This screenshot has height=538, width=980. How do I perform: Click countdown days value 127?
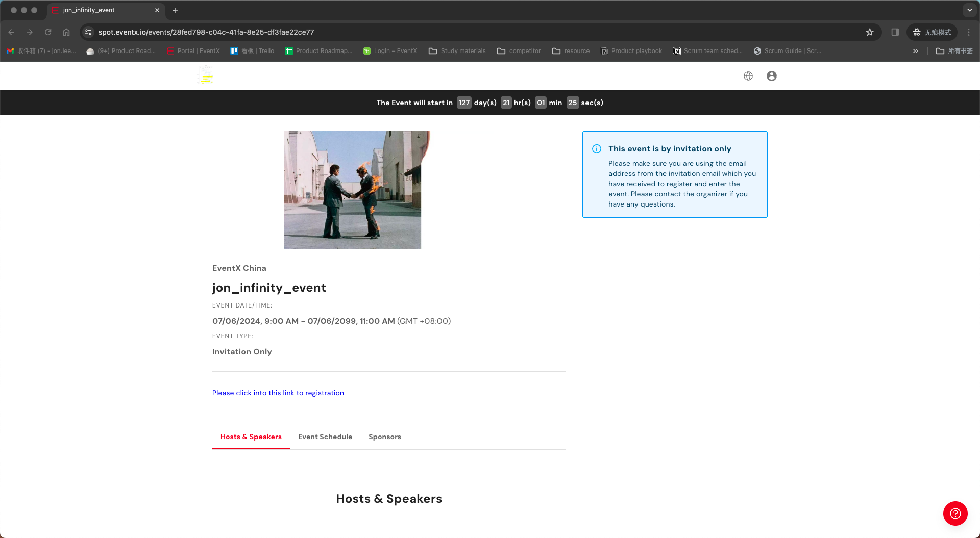tap(464, 103)
